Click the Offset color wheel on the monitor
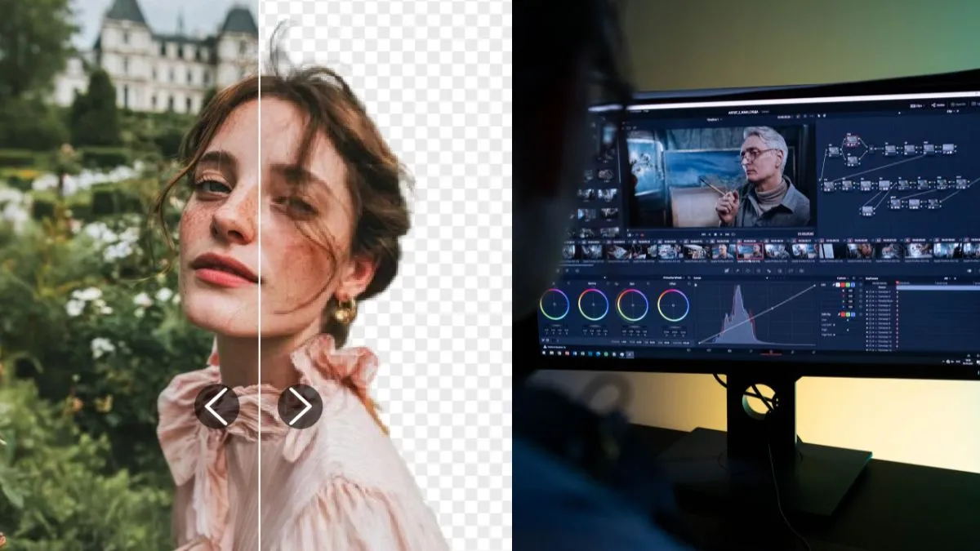Screen dimensions: 980x551 pyautogui.click(x=673, y=305)
